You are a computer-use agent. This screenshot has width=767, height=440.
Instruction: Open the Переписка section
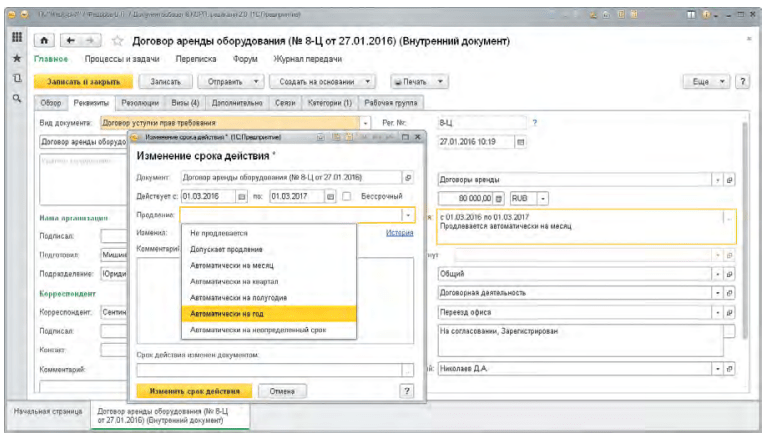(196, 59)
